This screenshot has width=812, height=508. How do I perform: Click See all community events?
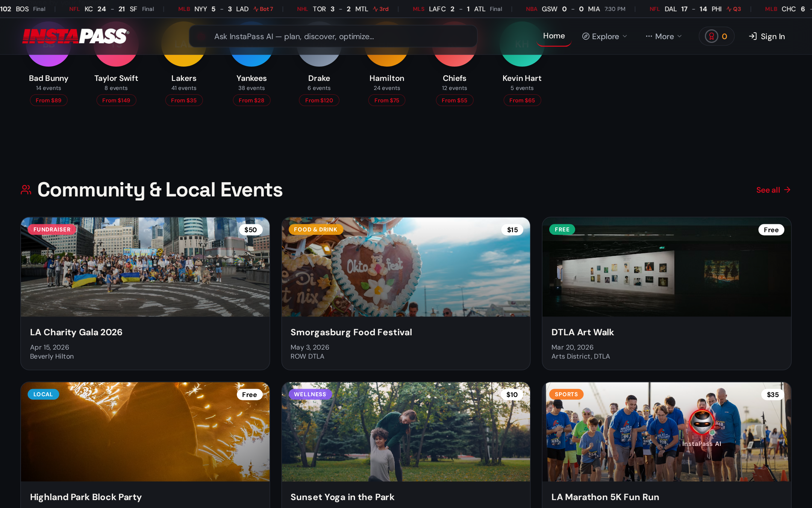[773, 190]
